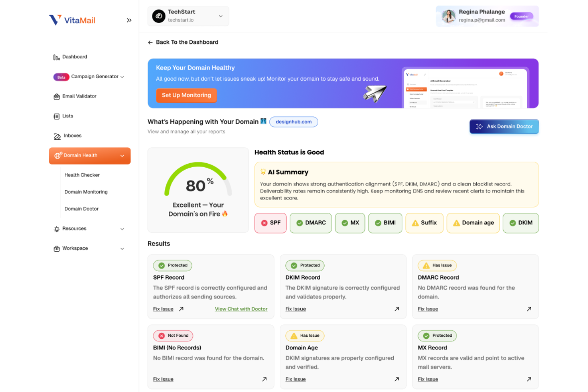Expand the Resources section
The width and height of the screenshot is (588, 392).
tap(122, 229)
